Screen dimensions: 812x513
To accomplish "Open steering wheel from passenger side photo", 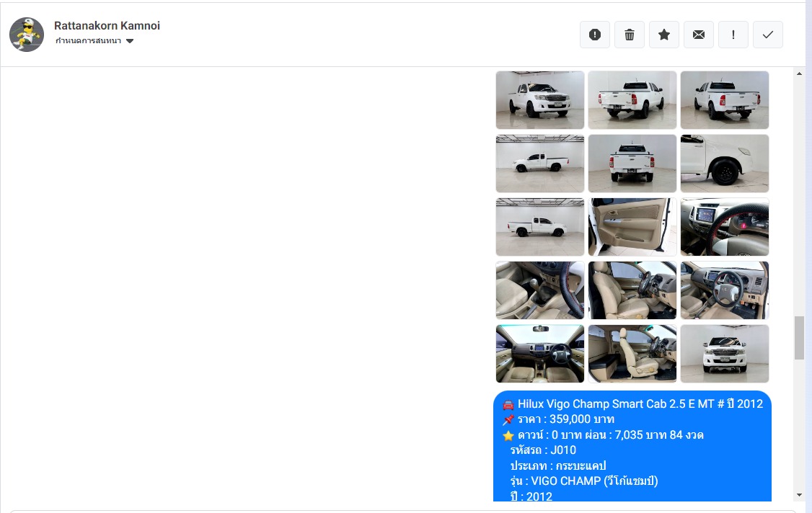I will click(725, 290).
